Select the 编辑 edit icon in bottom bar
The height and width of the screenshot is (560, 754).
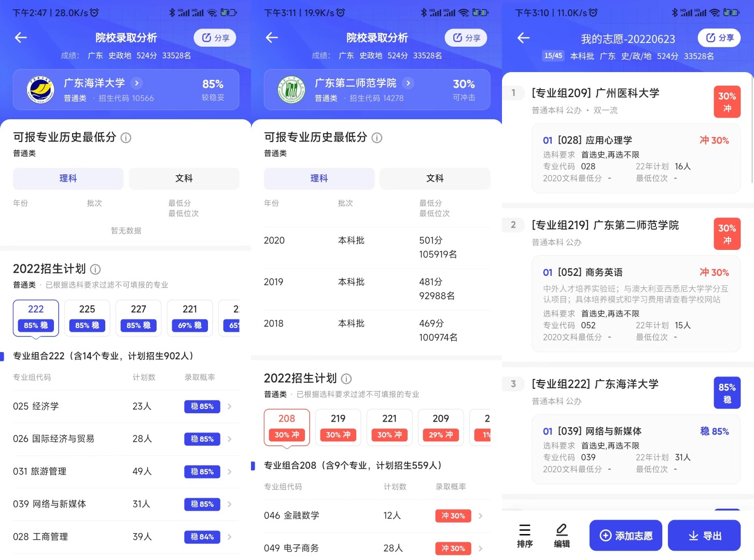click(x=562, y=531)
